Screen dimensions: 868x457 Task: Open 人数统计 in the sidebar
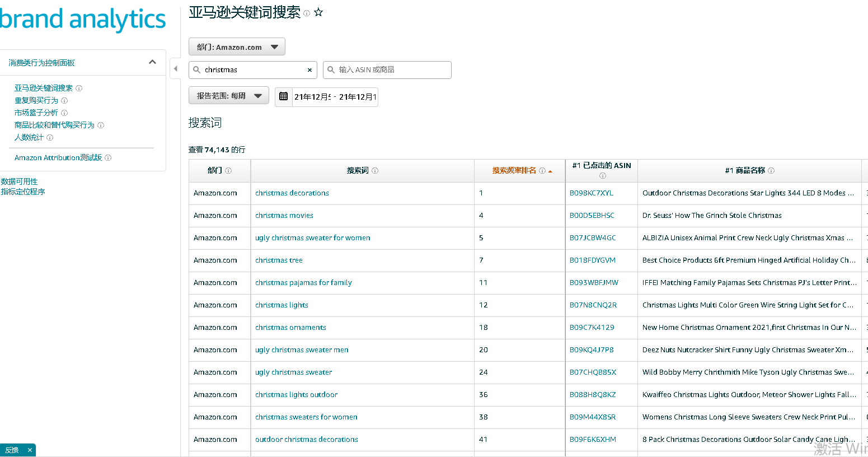point(29,137)
